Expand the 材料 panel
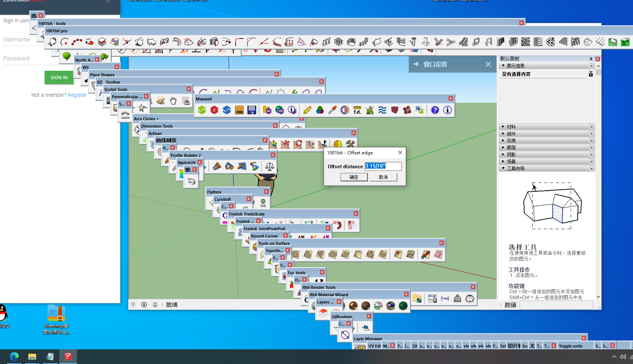 503,126
